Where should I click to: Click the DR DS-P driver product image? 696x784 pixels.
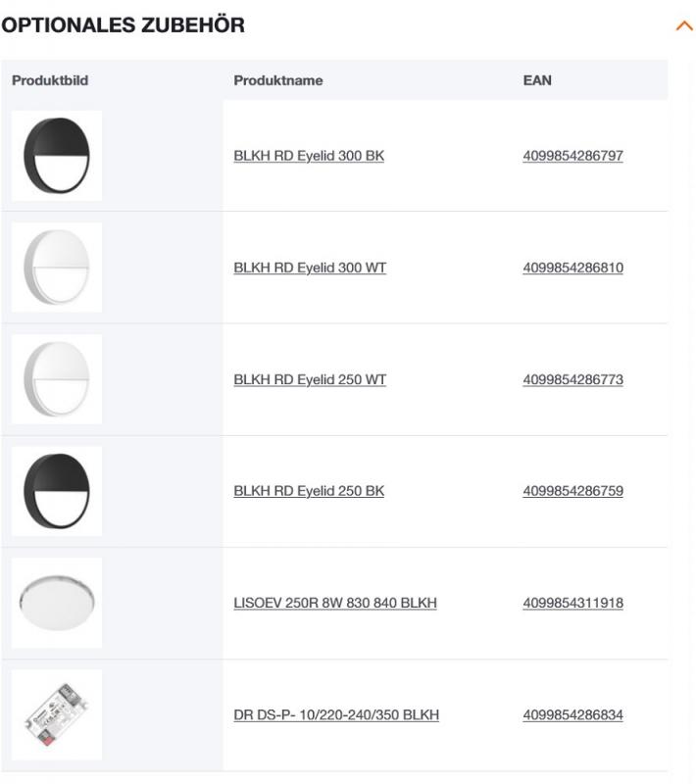coord(59,716)
